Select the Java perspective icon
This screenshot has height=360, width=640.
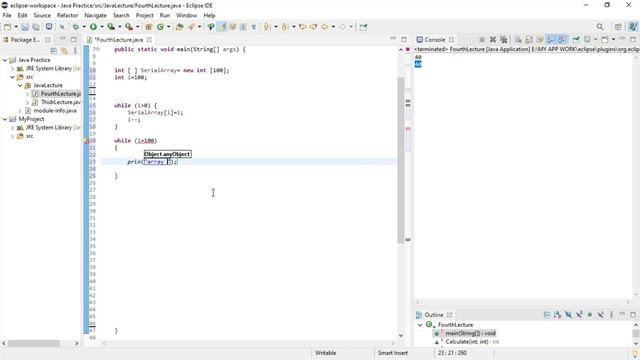coord(633,27)
